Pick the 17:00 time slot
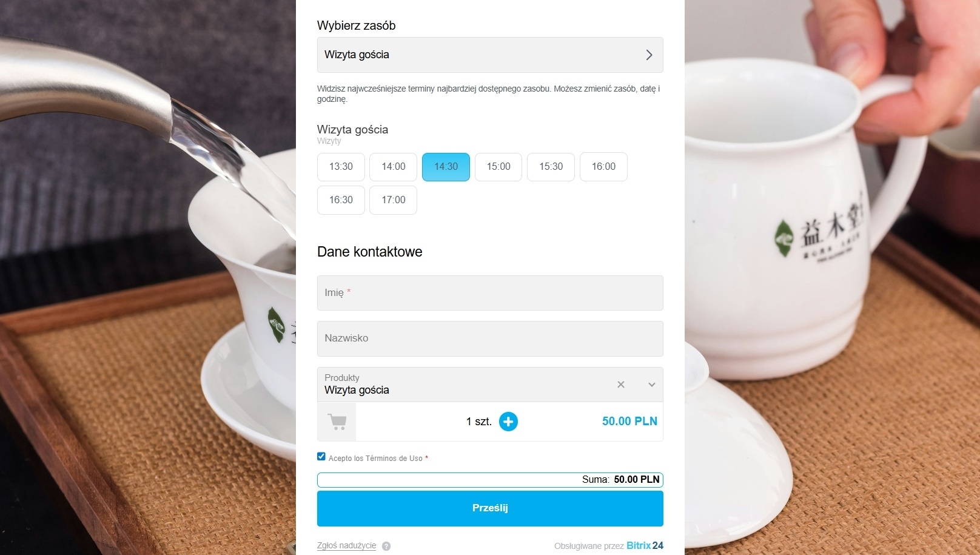This screenshot has width=980, height=555. point(394,200)
